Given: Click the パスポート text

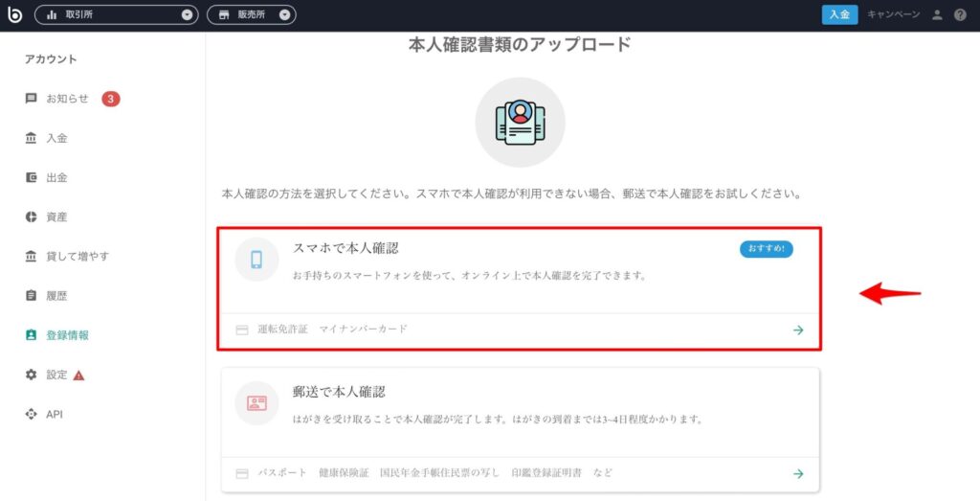Looking at the screenshot, I should point(282,473).
